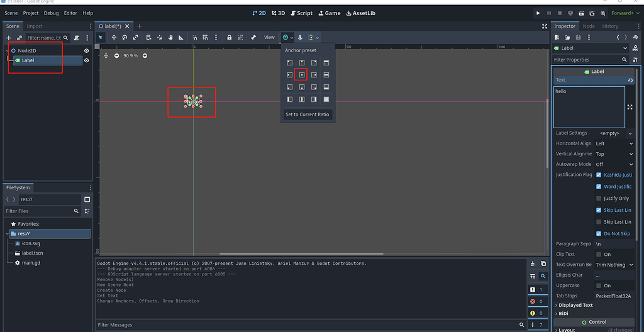Select the Center anchor preset
The width and height of the screenshot is (644, 332).
click(x=301, y=75)
